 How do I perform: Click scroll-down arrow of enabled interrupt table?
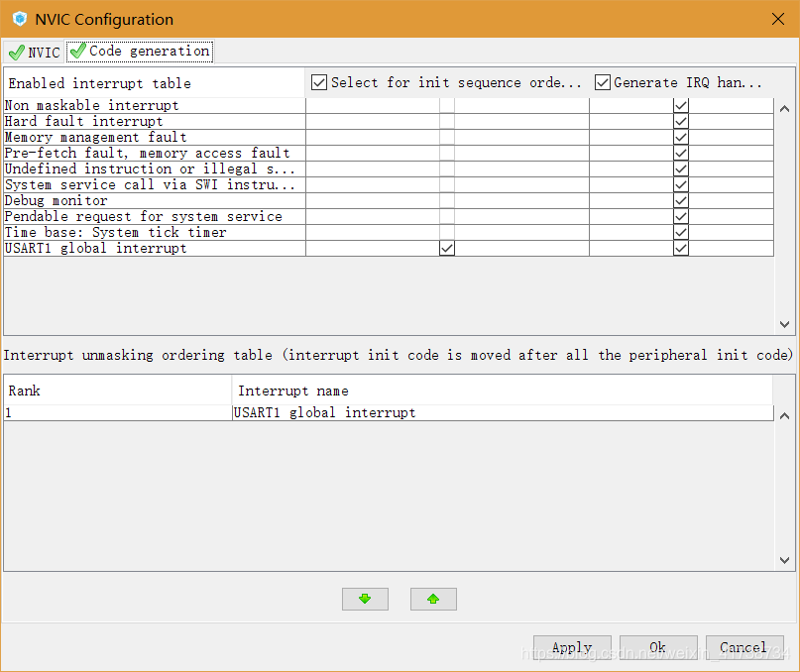tap(785, 324)
